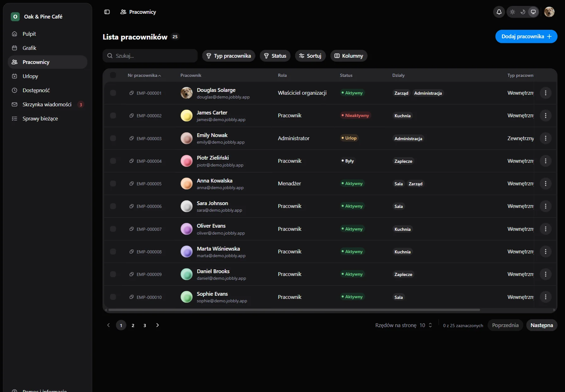The width and height of the screenshot is (565, 392).
Task: Switch to light theme sun icon
Action: [513, 12]
